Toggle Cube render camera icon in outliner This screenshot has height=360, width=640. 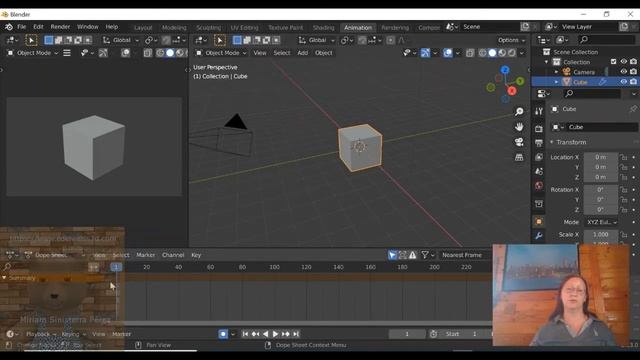[633, 82]
